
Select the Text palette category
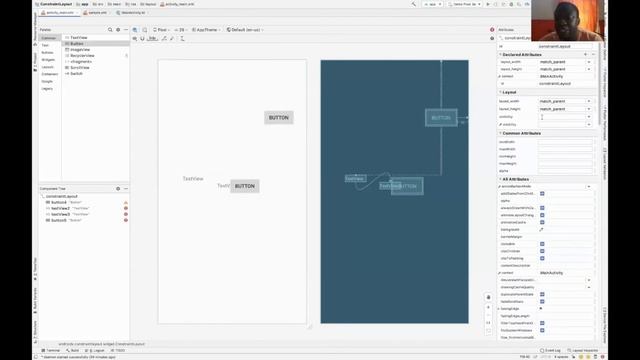[45, 45]
